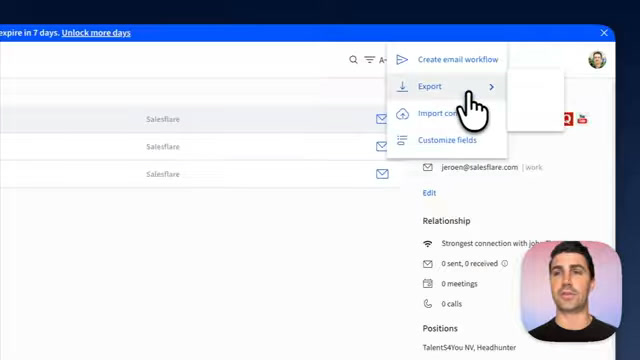
Task: Select second row Salesflare text
Action: 163,147
